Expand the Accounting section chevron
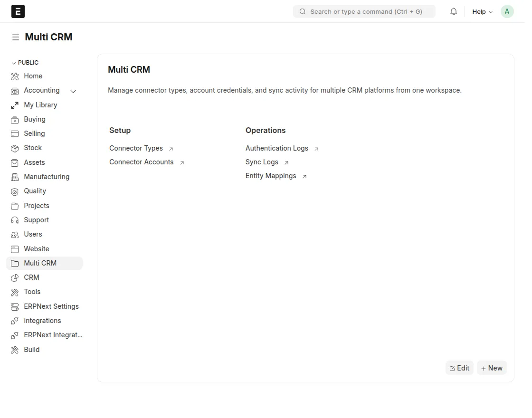The width and height of the screenshot is (532, 418). 73,91
